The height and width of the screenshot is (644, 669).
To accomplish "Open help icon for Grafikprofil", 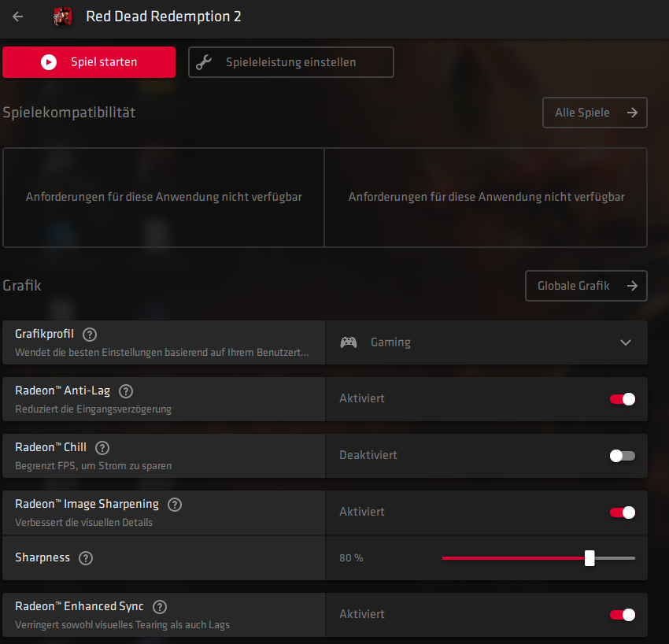I will (90, 334).
